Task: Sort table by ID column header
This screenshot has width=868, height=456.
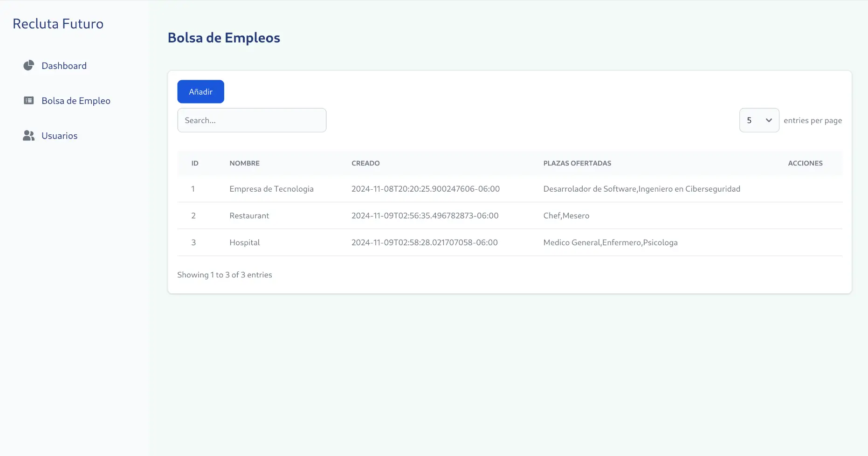Action: [x=195, y=163]
